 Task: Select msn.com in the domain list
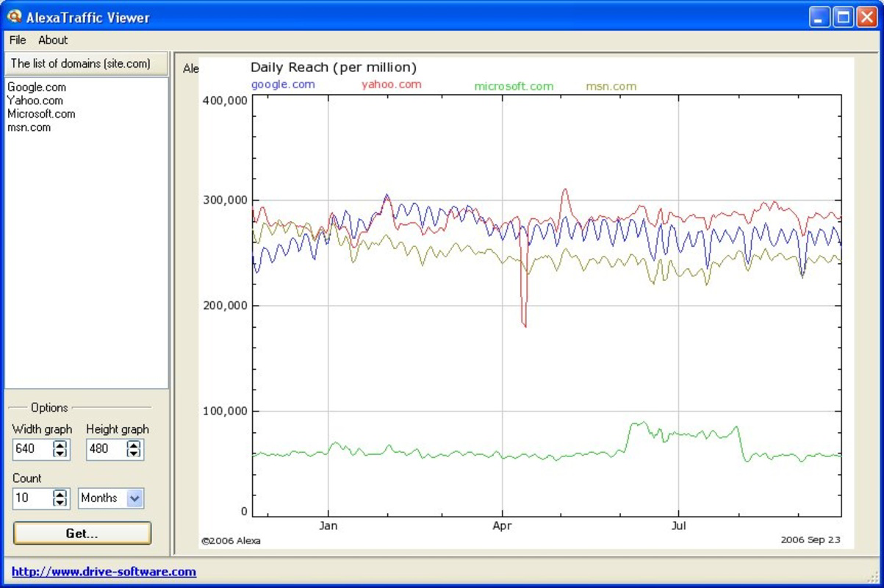29,127
